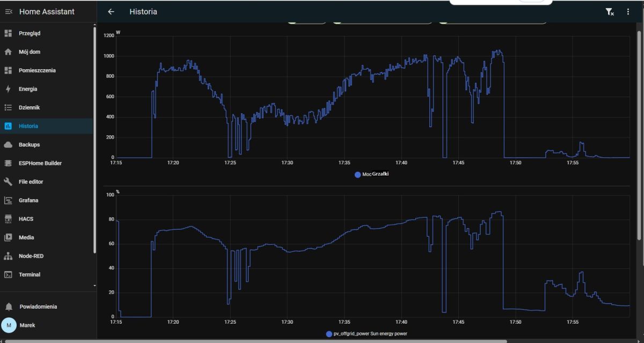644x343 pixels.
Task: Click the 17:30 label on the upper chart
Action: point(287,162)
